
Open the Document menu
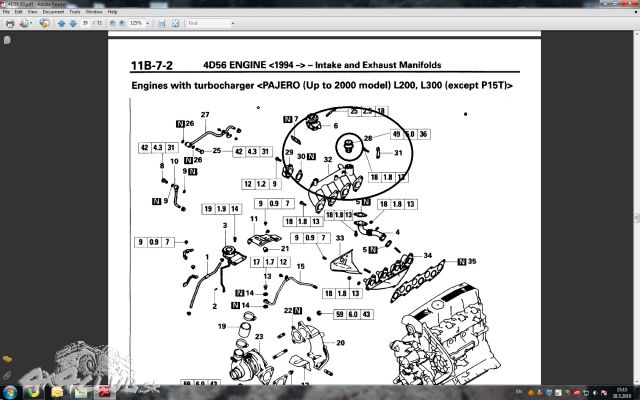tap(53, 12)
